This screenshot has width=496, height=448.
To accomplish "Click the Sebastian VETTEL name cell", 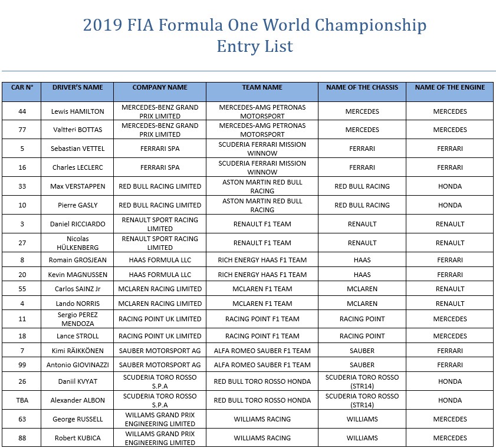I will point(77,149).
